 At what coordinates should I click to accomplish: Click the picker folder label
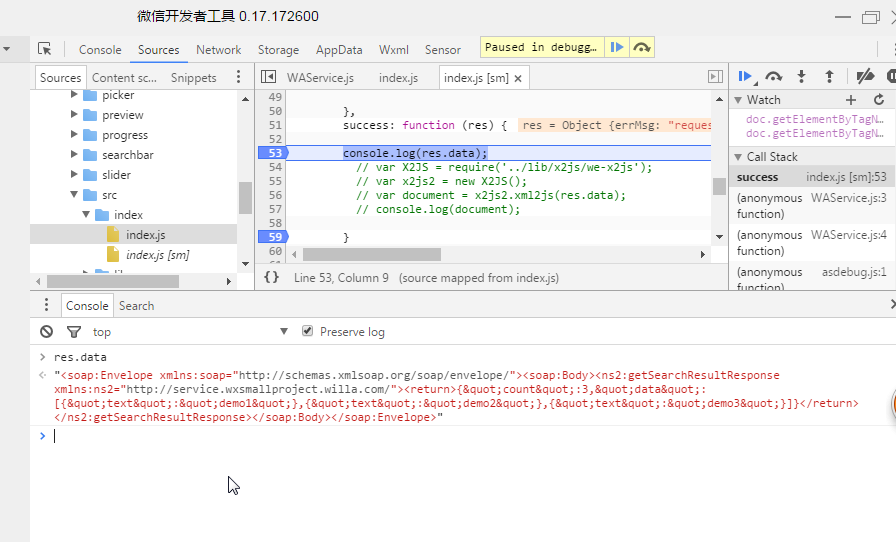[118, 95]
